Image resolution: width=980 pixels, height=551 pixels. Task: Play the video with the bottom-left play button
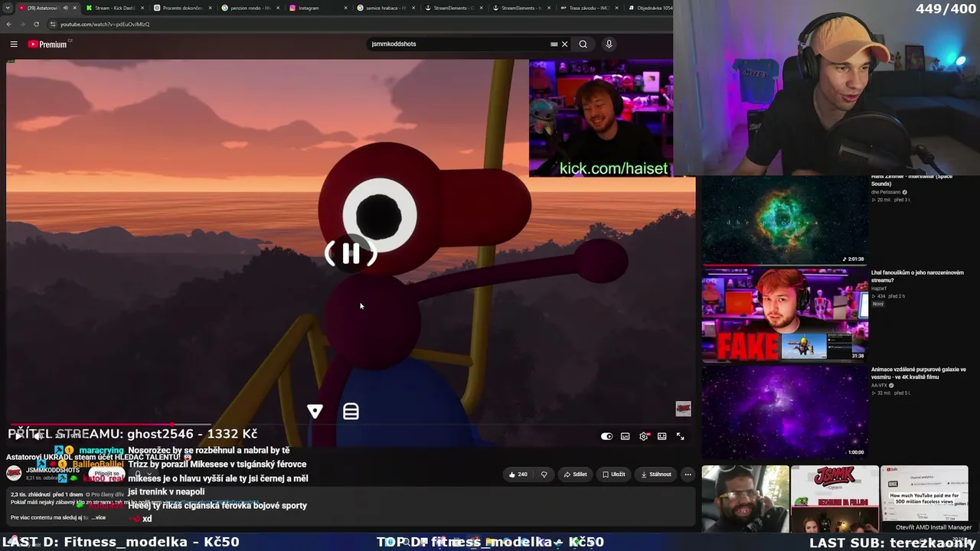(x=18, y=436)
